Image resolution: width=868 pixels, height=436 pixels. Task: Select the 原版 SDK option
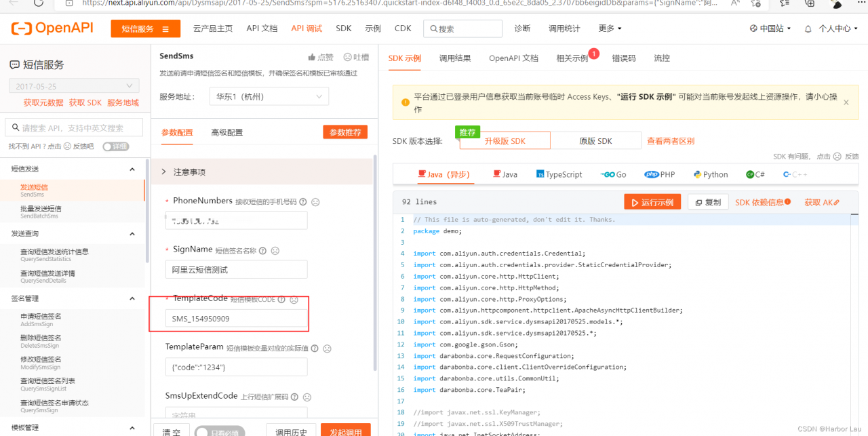(595, 141)
